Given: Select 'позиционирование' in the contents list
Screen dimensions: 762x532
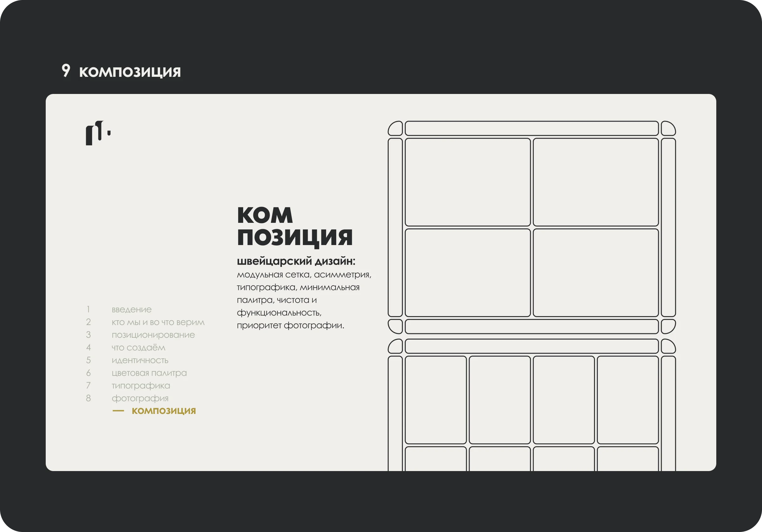Looking at the screenshot, I should 153,335.
